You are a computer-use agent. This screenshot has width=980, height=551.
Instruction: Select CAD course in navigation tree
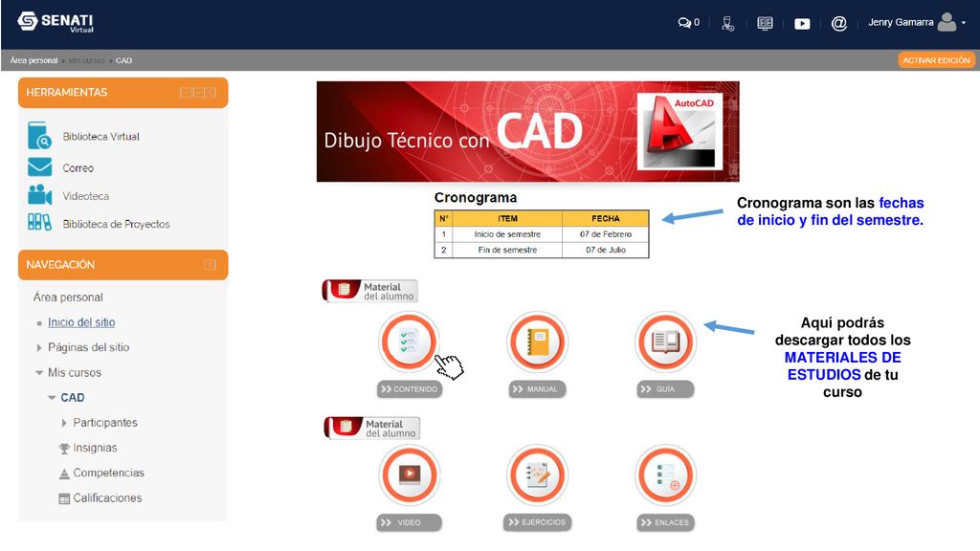pos(73,397)
